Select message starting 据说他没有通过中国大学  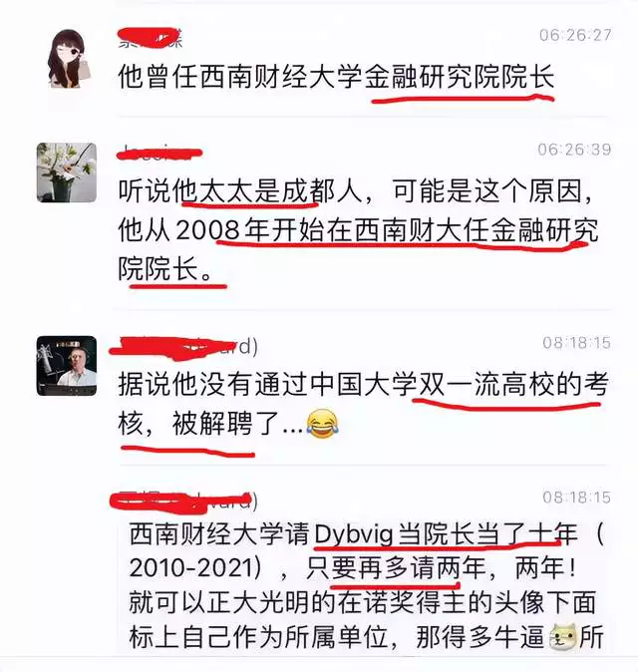tap(363, 404)
